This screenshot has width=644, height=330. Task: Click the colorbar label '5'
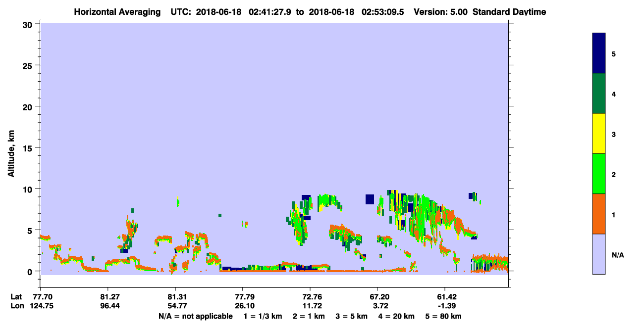[x=614, y=53]
